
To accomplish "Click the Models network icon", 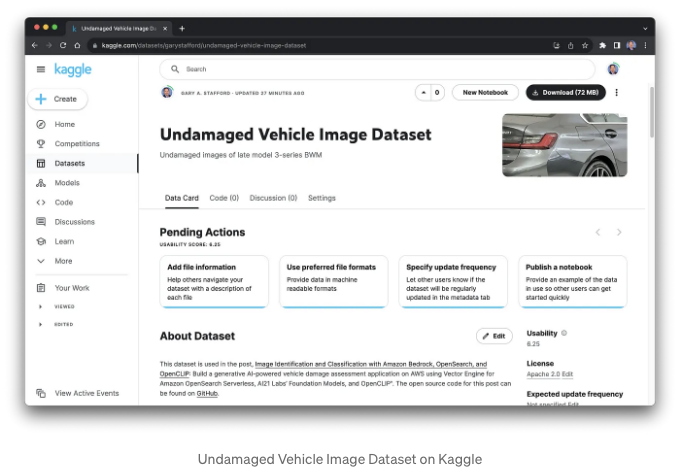I will point(41,183).
